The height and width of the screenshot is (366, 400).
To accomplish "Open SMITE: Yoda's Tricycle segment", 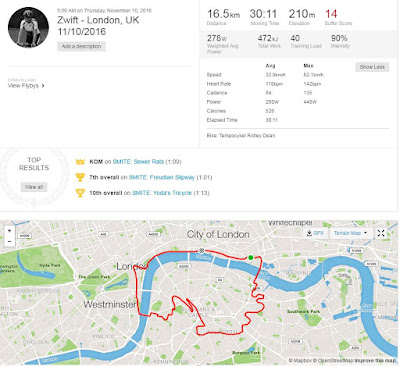I will pos(162,193).
